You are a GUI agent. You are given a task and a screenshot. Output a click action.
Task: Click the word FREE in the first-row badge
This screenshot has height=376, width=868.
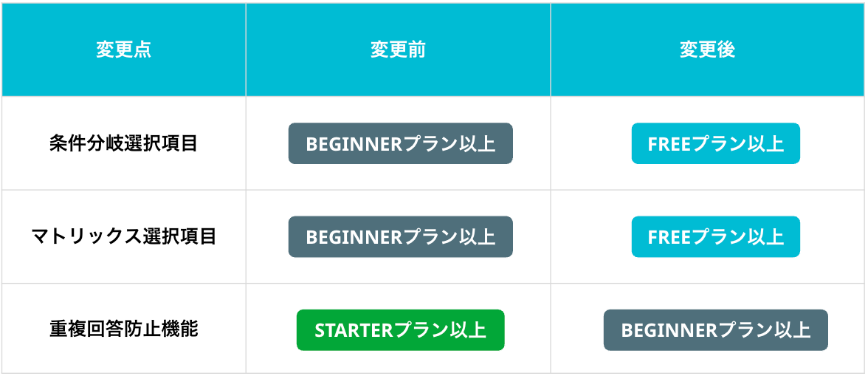669,144
